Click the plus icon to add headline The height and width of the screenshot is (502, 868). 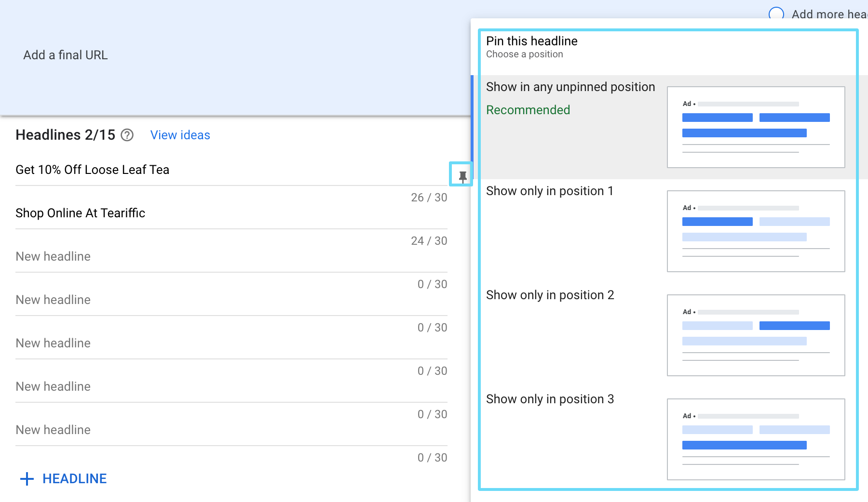[27, 478]
